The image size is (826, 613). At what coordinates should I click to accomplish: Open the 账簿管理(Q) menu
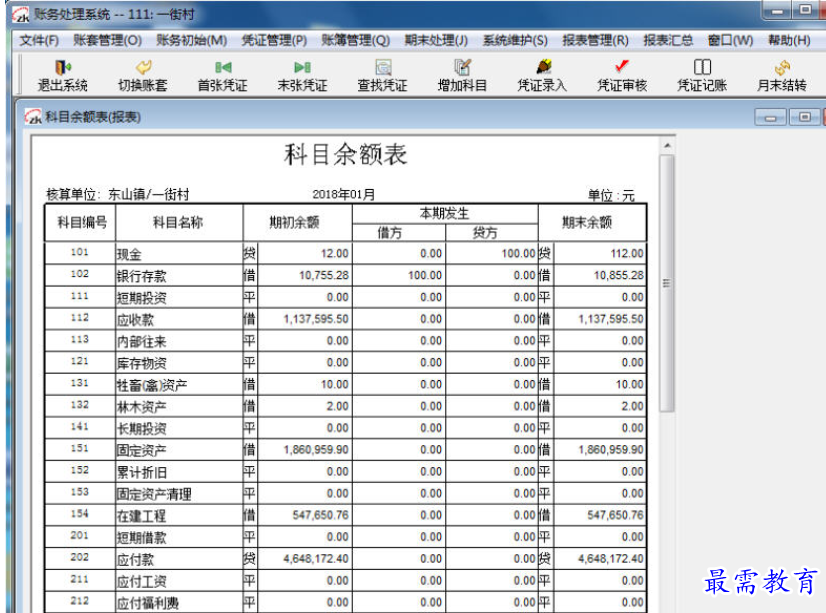[356, 41]
